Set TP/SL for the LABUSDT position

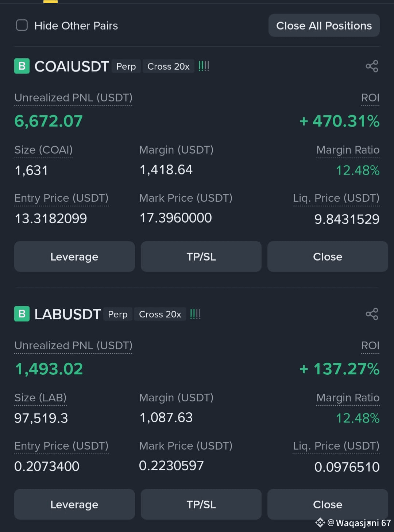click(201, 504)
